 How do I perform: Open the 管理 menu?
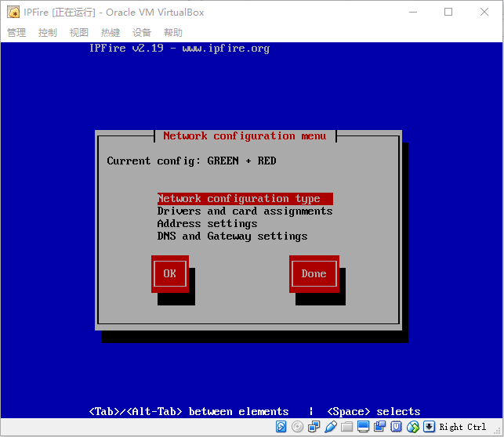pyautogui.click(x=16, y=32)
